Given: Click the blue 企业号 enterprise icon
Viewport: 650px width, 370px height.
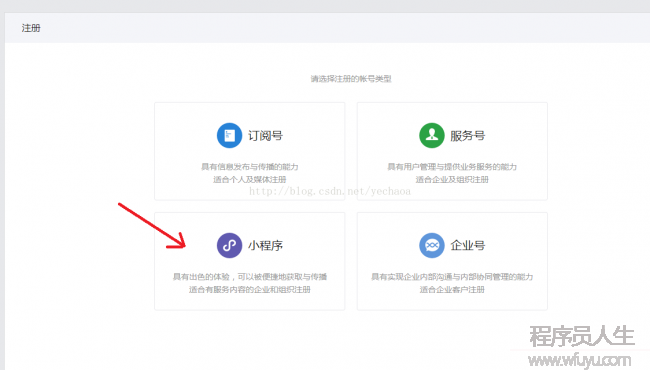Looking at the screenshot, I should click(x=432, y=245).
